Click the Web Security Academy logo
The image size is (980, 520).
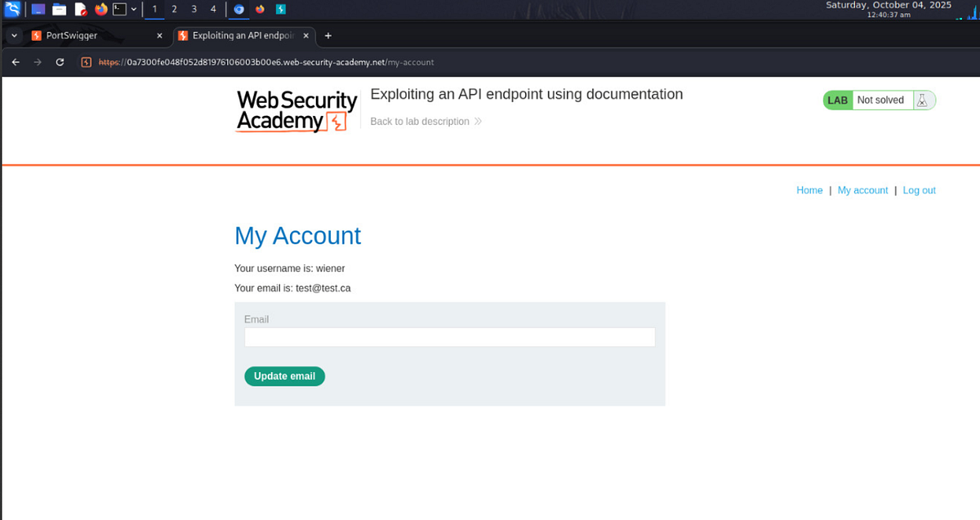[297, 111]
